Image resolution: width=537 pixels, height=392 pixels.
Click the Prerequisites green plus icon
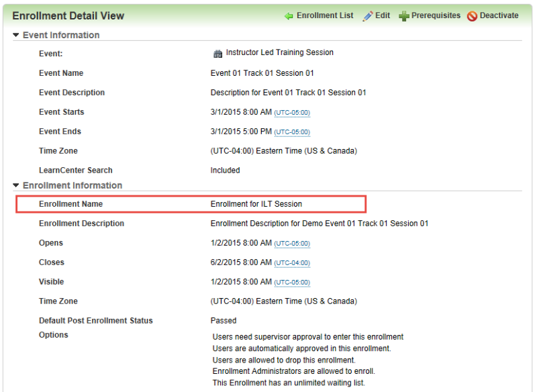[x=403, y=15]
